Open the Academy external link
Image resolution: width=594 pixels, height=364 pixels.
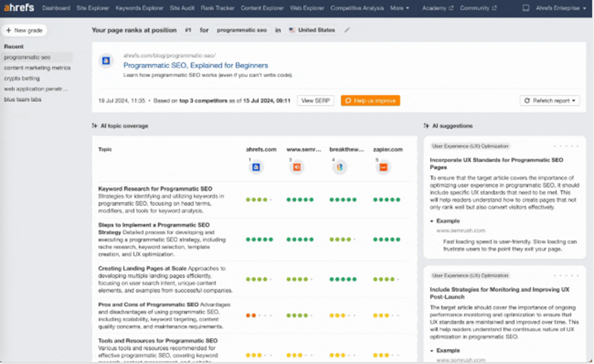click(437, 8)
